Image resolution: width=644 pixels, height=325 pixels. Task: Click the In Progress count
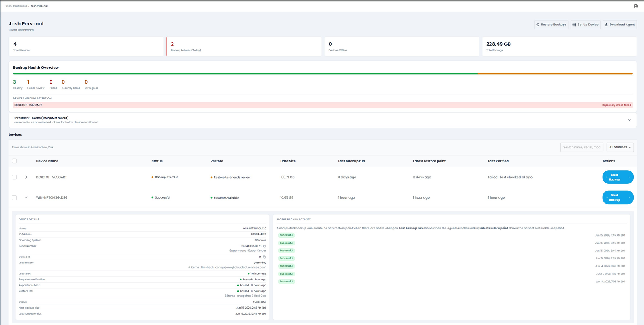pos(86,82)
